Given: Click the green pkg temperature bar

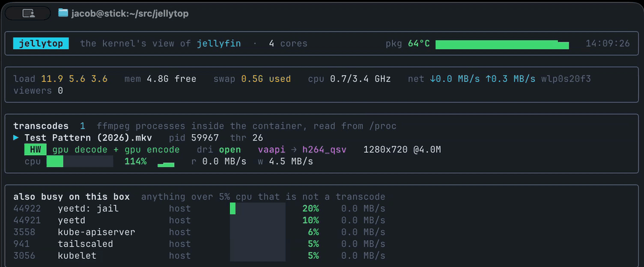Looking at the screenshot, I should (502, 44).
